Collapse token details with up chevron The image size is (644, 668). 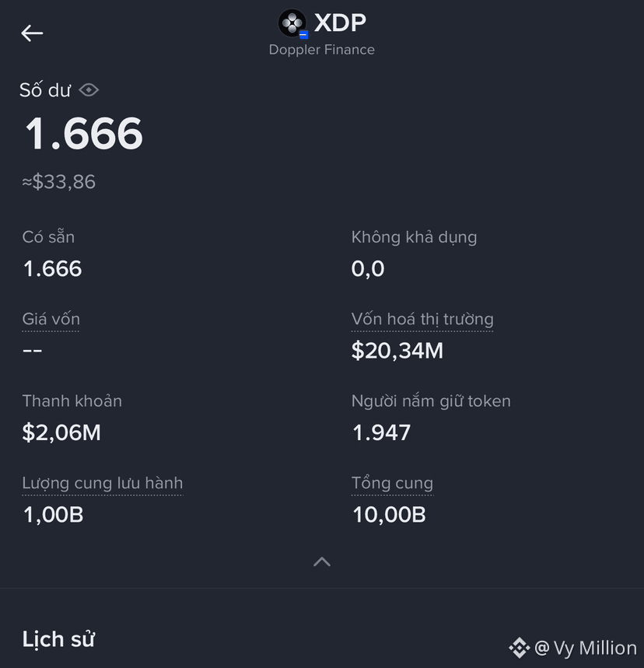[322, 562]
